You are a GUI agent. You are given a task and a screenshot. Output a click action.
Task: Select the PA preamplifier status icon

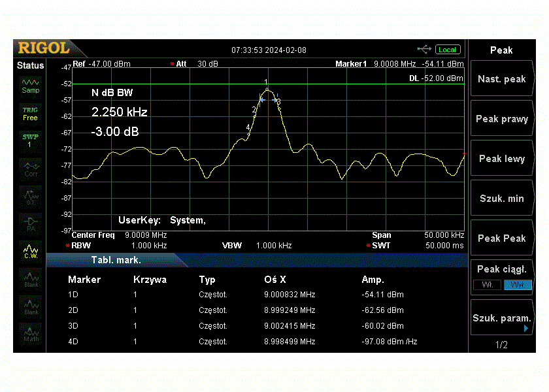[x=30, y=224]
